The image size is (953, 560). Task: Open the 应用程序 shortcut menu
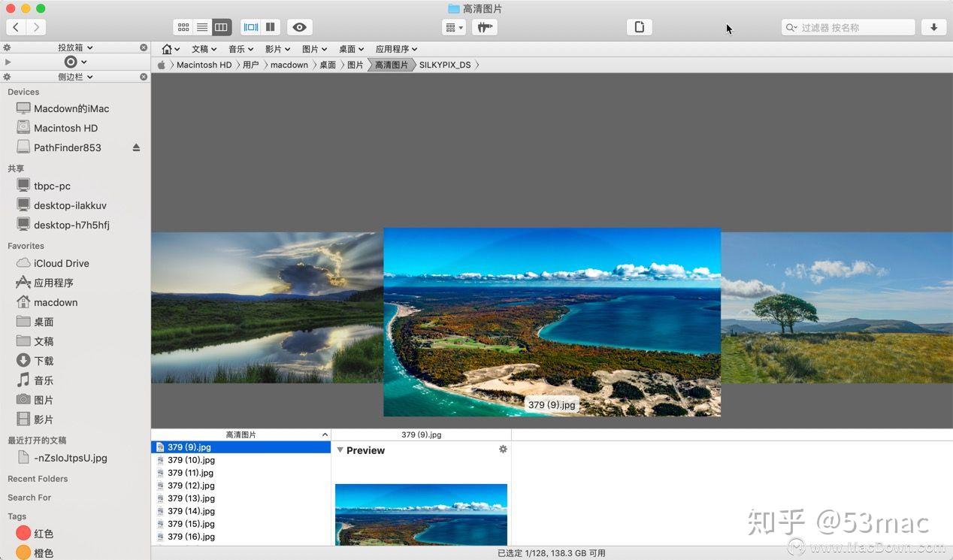coord(396,48)
